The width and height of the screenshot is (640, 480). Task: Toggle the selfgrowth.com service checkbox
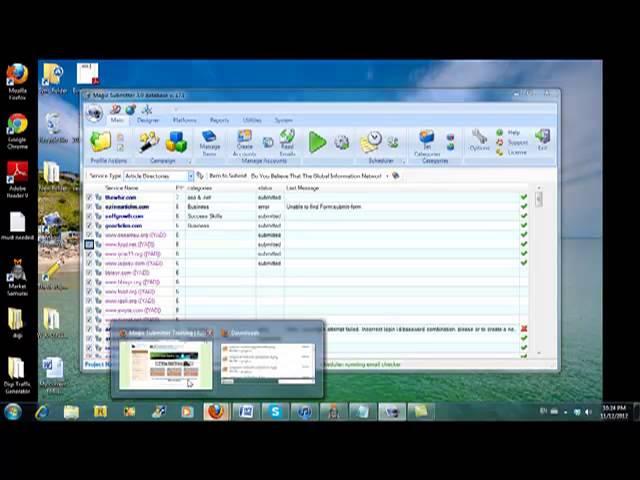point(89,216)
